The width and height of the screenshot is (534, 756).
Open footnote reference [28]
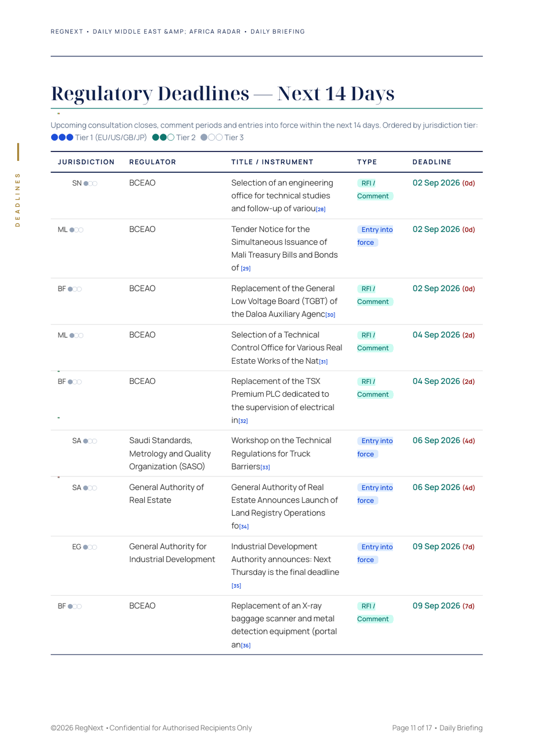coord(321,209)
